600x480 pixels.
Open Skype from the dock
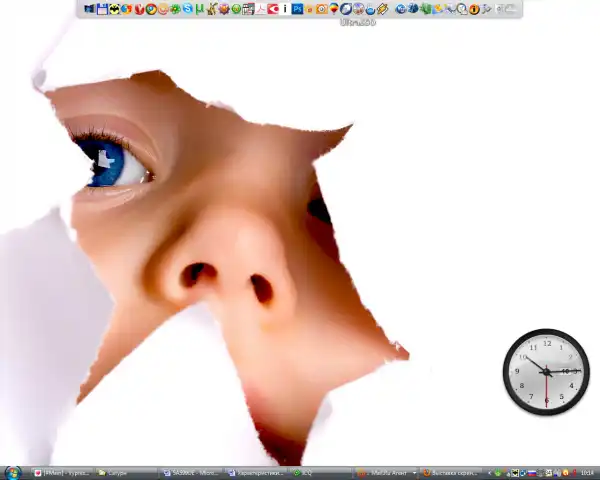click(x=187, y=9)
